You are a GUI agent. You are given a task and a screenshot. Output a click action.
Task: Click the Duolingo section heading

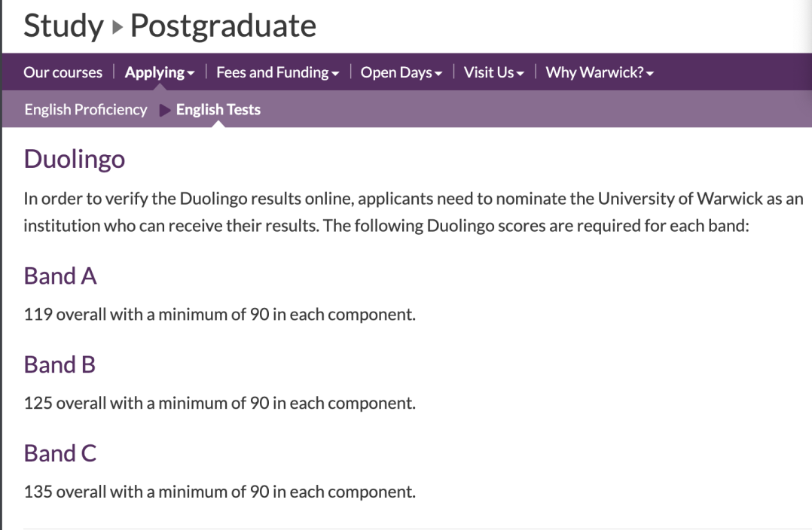pos(75,159)
